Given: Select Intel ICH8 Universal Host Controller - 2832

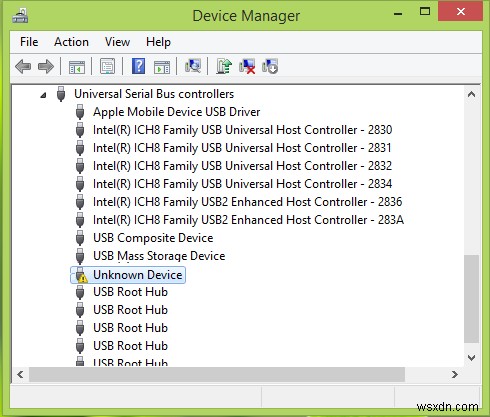Looking at the screenshot, I should (242, 166).
